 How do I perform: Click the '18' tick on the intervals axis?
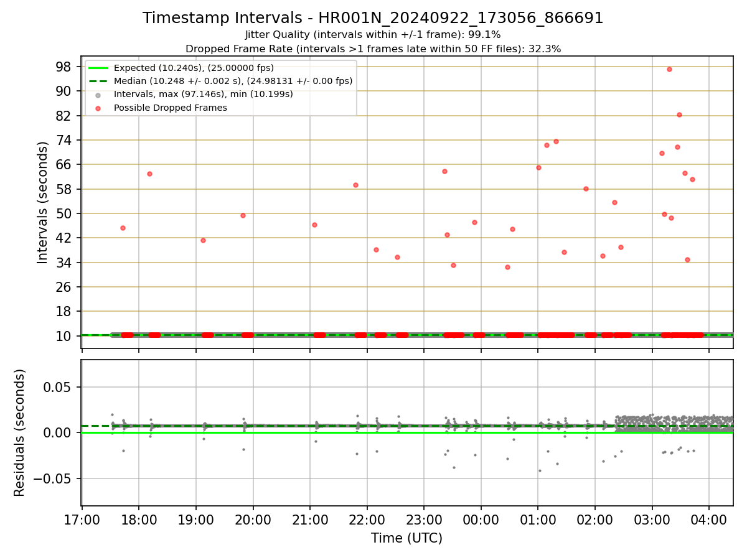(x=64, y=311)
